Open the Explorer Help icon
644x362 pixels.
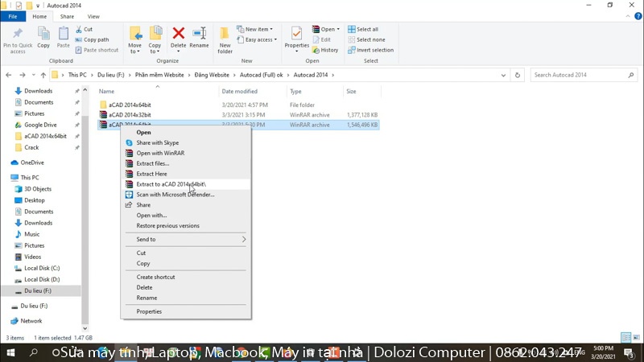coord(638,16)
